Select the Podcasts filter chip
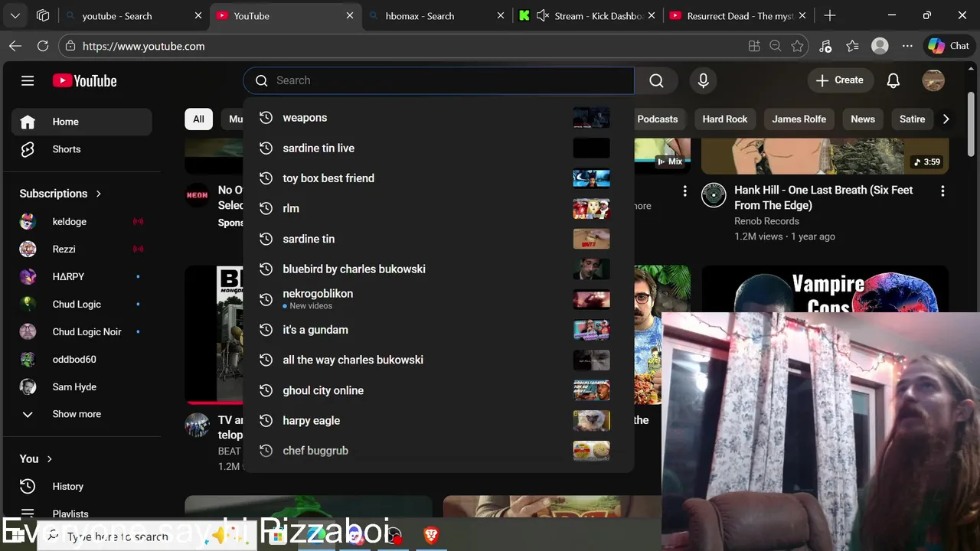 point(658,119)
